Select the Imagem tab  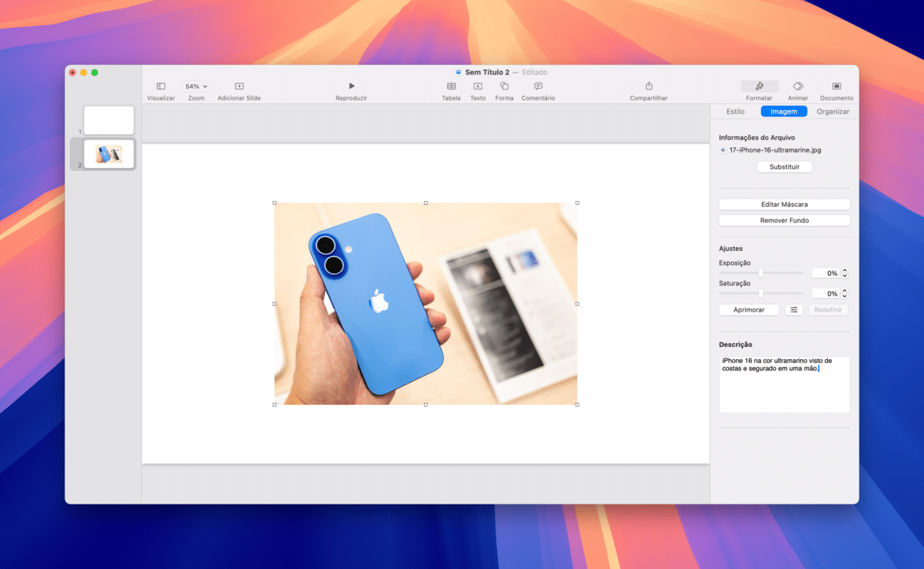coord(784,111)
